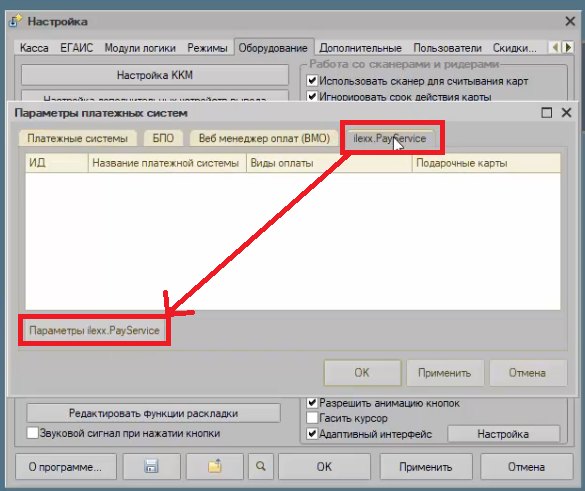Click the left tab scroll arrow

tap(556, 47)
